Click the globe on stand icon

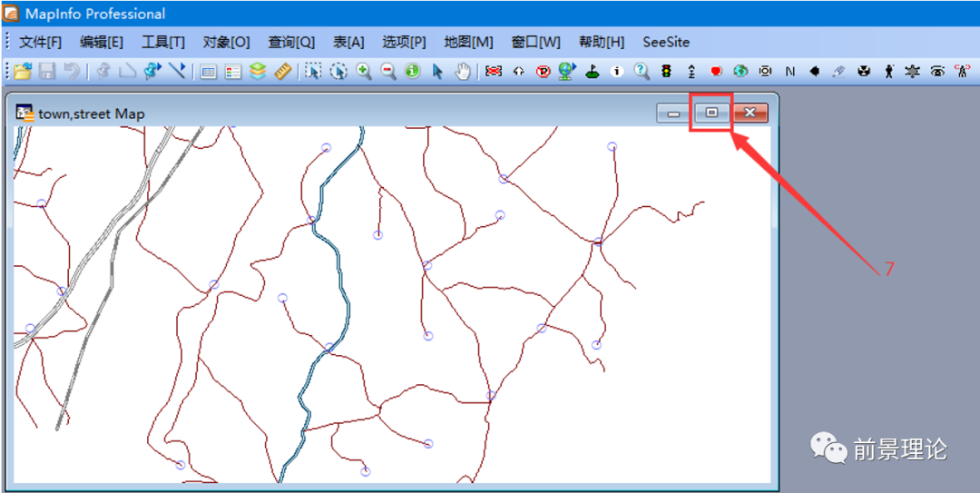567,71
